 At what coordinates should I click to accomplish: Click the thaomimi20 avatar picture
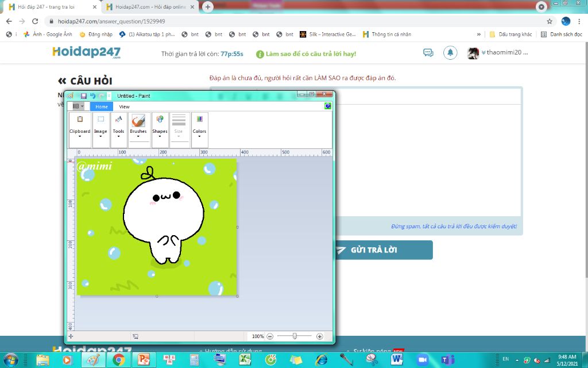473,53
